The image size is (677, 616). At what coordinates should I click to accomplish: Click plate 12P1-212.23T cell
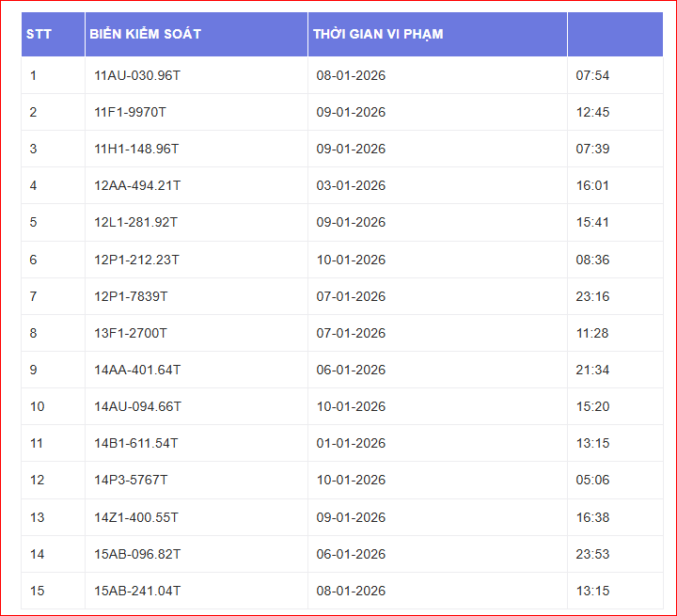tap(136, 260)
